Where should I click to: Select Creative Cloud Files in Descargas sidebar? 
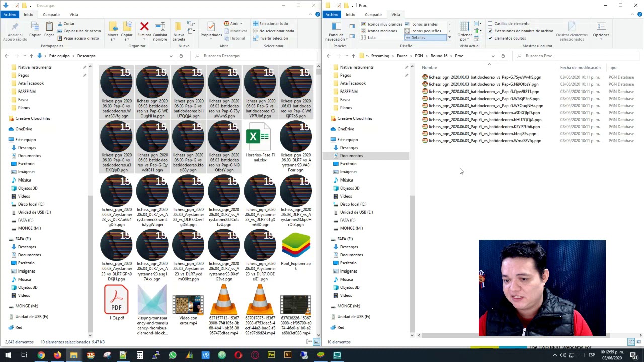pyautogui.click(x=33, y=118)
